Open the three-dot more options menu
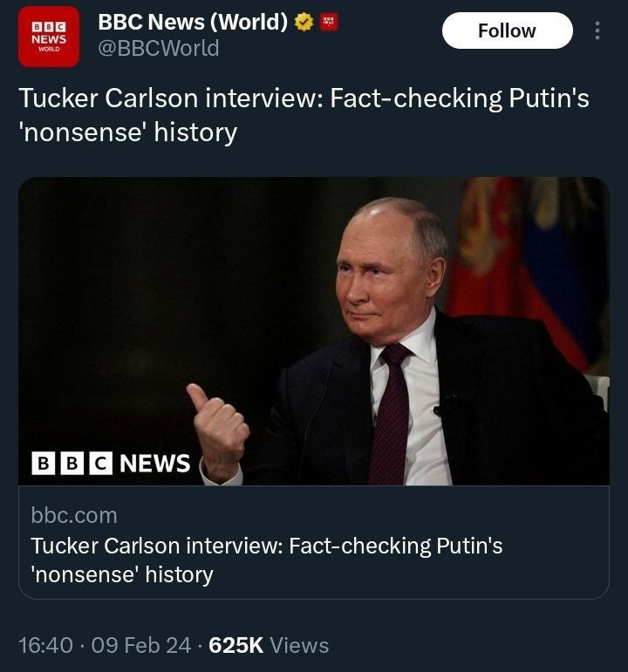Screen dimensions: 628x672 click(x=597, y=31)
